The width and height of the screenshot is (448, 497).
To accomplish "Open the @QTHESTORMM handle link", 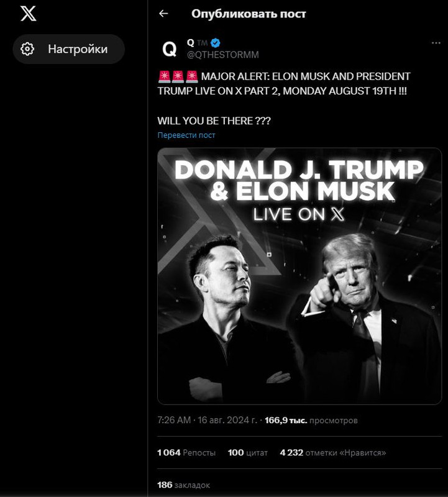I will tap(223, 55).
